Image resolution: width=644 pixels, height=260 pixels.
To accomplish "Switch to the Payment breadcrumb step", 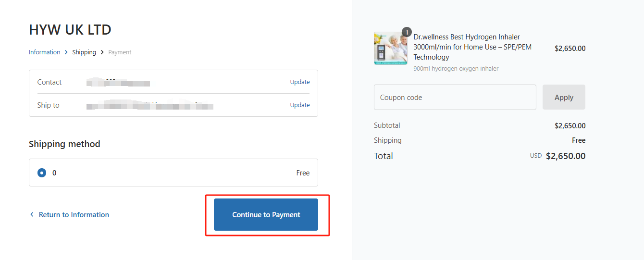I will [x=120, y=52].
